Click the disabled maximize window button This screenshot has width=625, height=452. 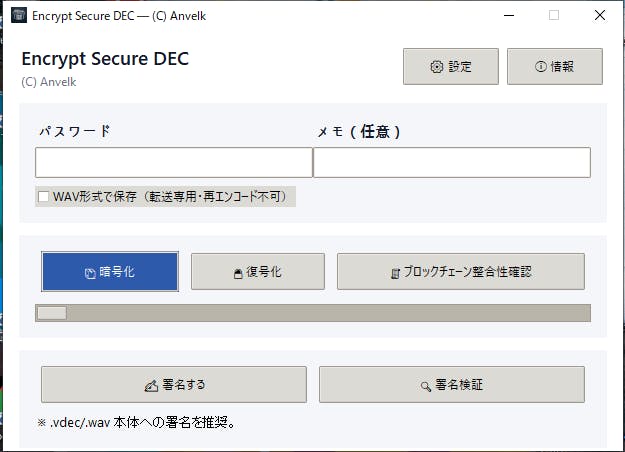click(x=554, y=16)
